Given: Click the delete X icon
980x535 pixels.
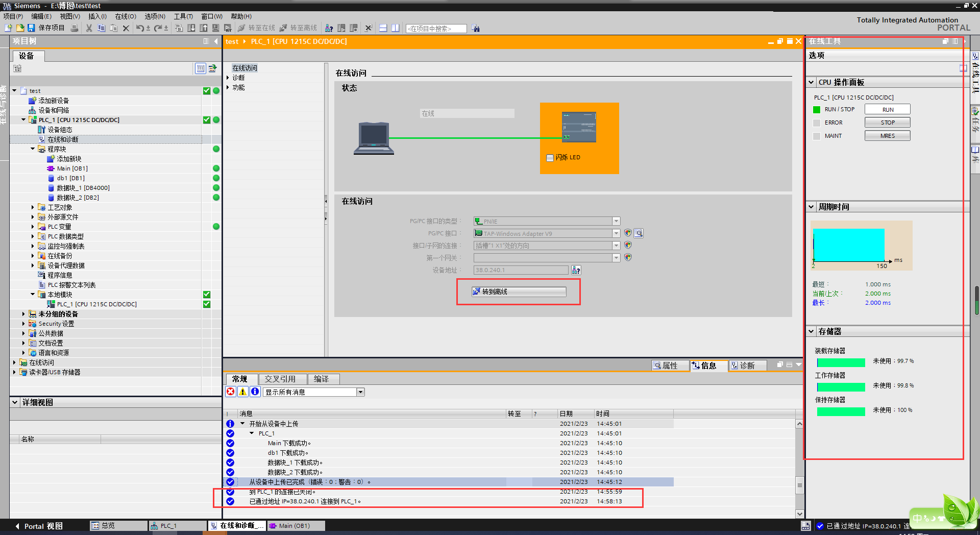Looking at the screenshot, I should [126, 28].
